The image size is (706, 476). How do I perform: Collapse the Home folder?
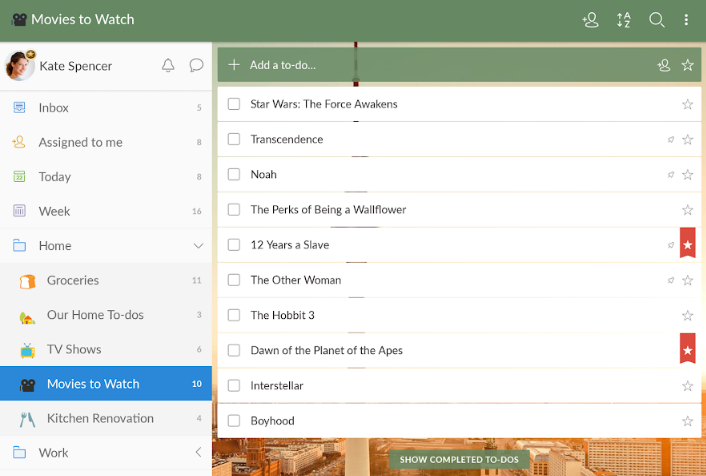tap(197, 246)
